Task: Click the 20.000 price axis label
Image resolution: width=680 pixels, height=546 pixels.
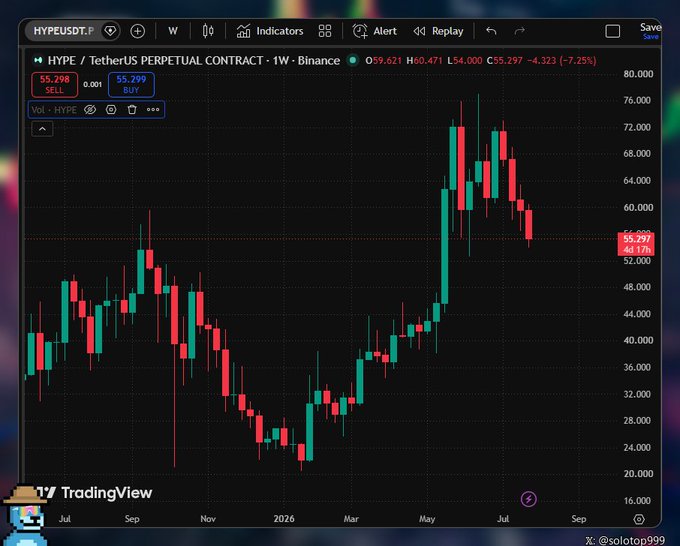Action: (638, 474)
